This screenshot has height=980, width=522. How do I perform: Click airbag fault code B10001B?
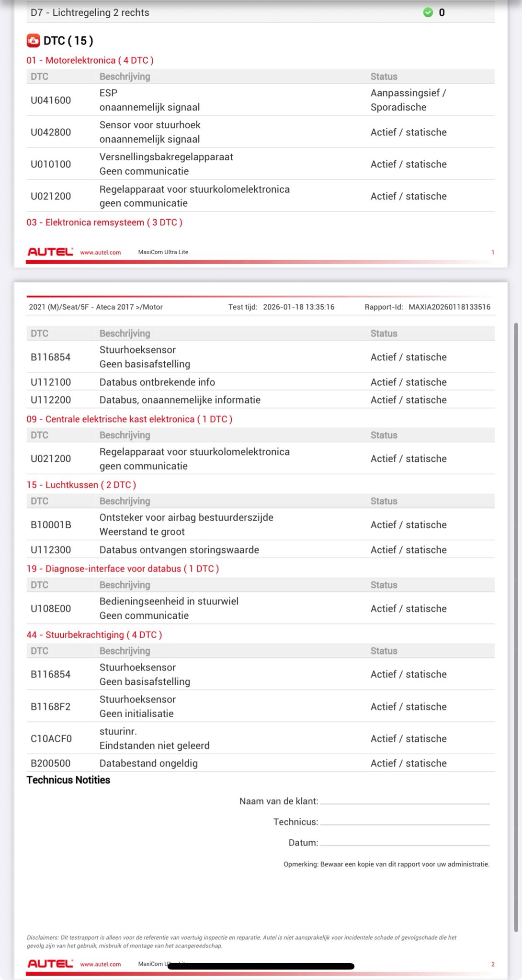[x=51, y=525]
